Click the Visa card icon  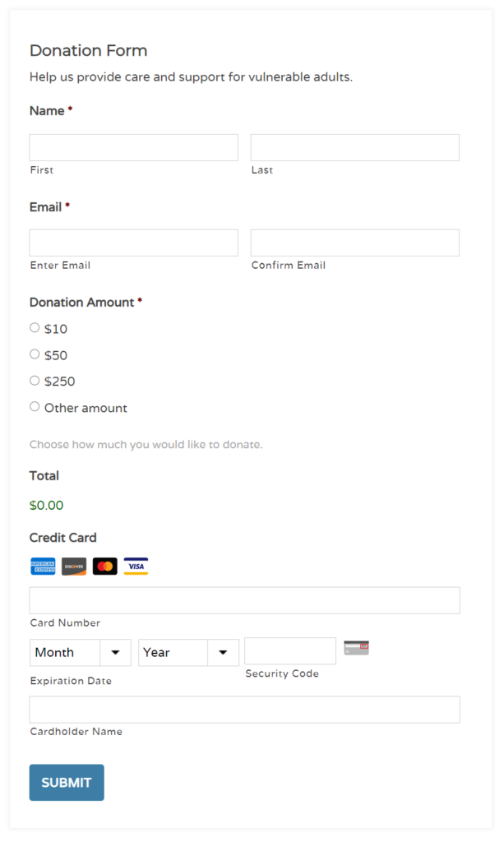[136, 566]
